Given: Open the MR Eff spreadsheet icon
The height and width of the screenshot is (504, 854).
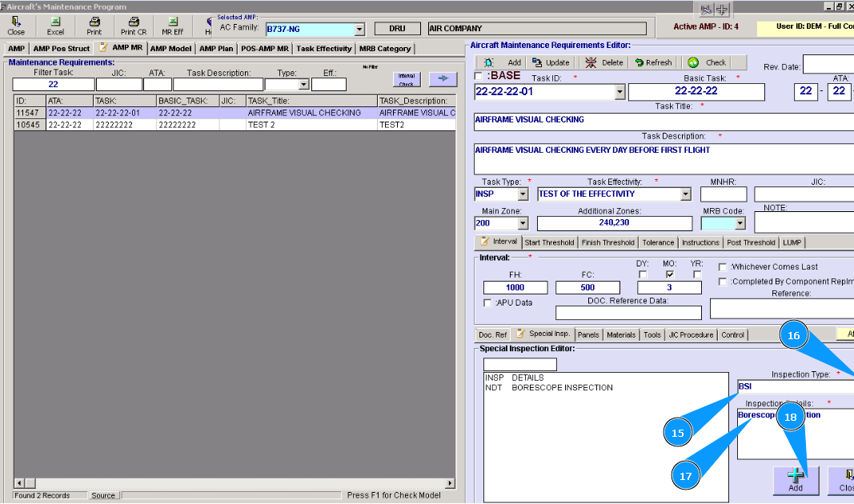Looking at the screenshot, I should (x=173, y=22).
